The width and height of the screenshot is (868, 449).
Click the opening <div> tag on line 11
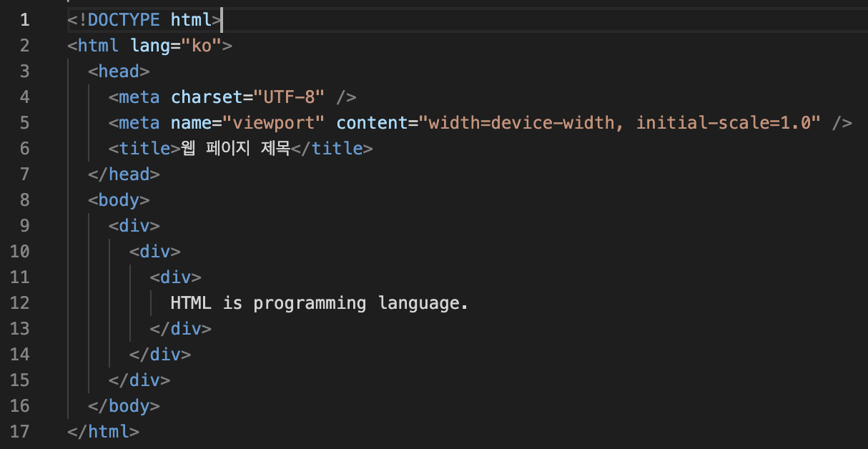pyautogui.click(x=176, y=277)
